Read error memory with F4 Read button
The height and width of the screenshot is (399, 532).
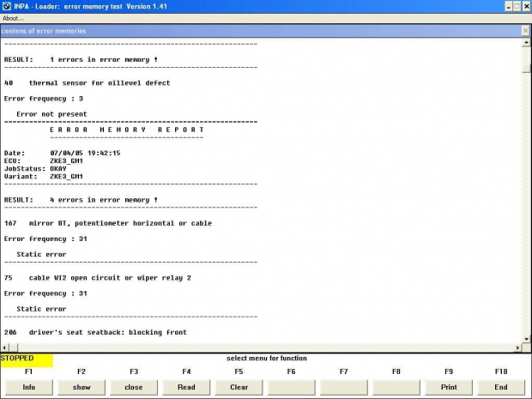pyautogui.click(x=186, y=387)
